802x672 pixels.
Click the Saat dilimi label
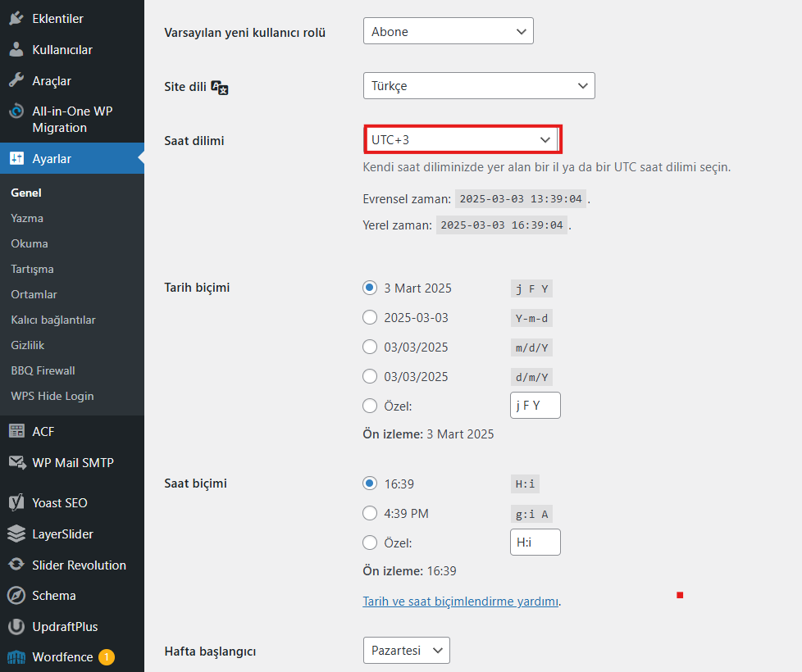coord(194,140)
